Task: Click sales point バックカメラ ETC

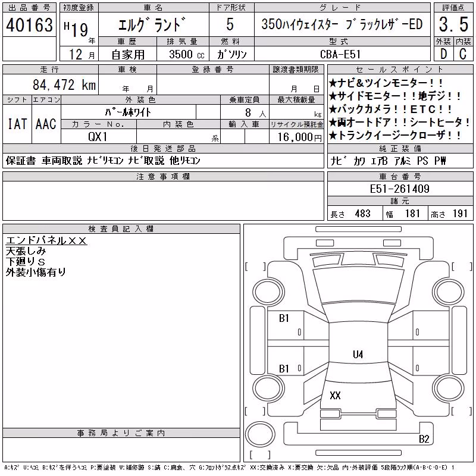Action: point(390,109)
